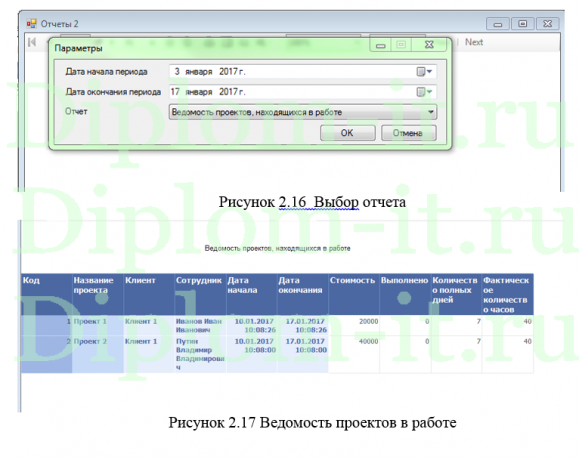Click the Название проекта column header
The width and height of the screenshot is (579, 460).
98,294
